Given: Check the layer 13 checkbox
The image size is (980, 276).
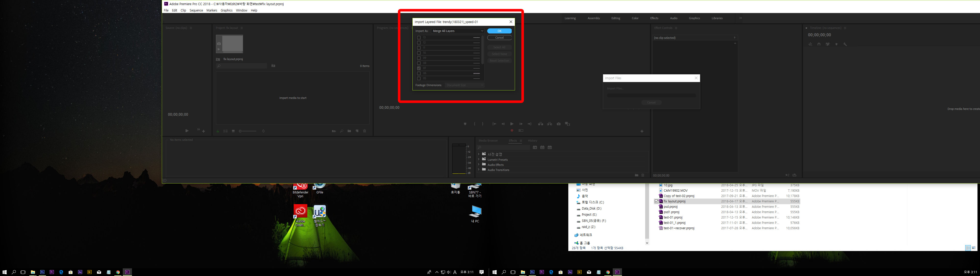Looking at the screenshot, I should 419,37.
